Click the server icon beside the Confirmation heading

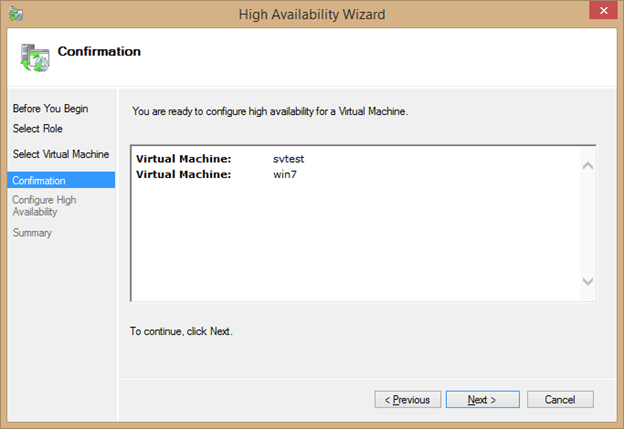(34, 56)
